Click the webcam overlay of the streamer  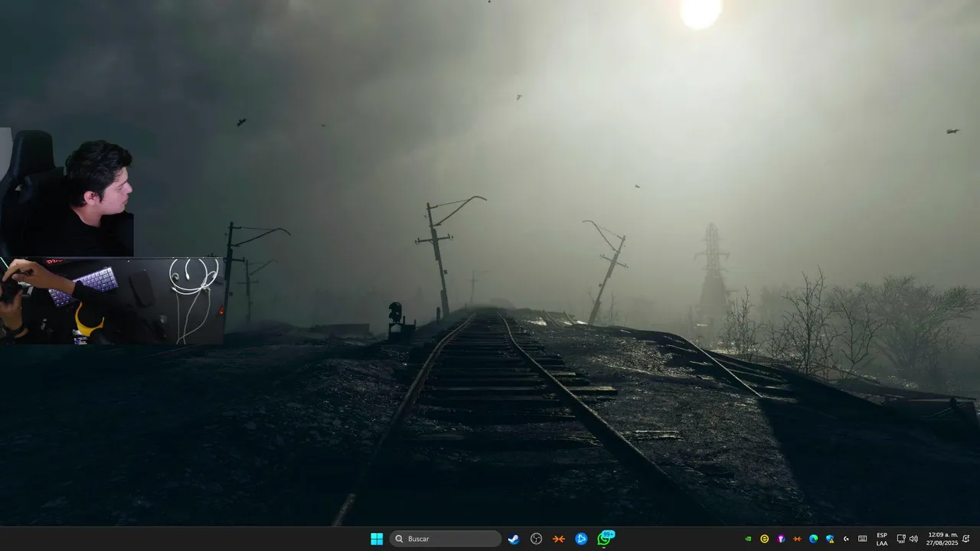pos(67,192)
